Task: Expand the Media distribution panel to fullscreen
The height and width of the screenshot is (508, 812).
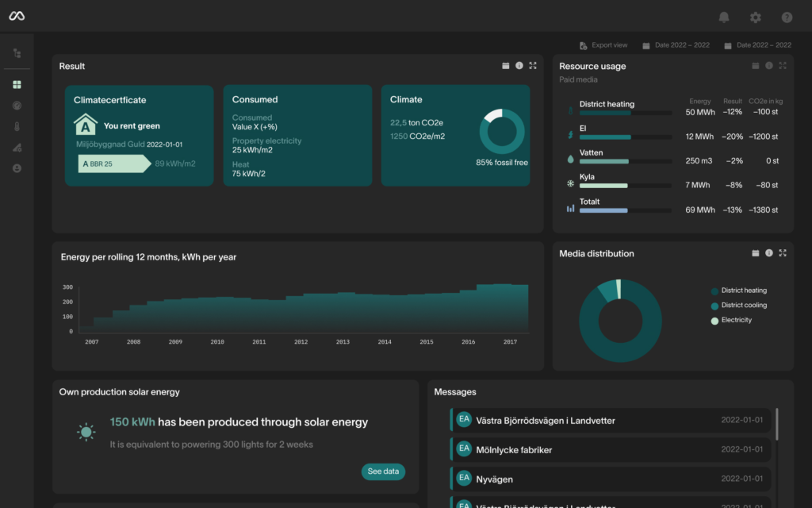Action: coord(783,253)
